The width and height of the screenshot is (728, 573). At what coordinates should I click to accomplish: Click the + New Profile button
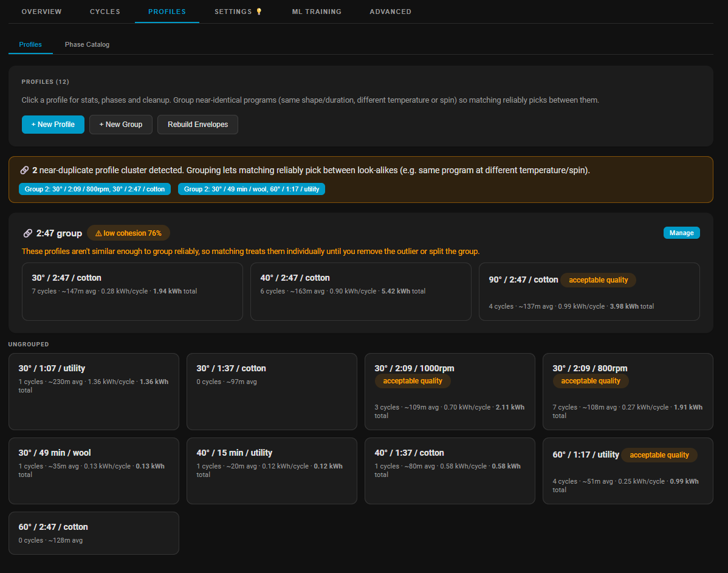pos(53,125)
